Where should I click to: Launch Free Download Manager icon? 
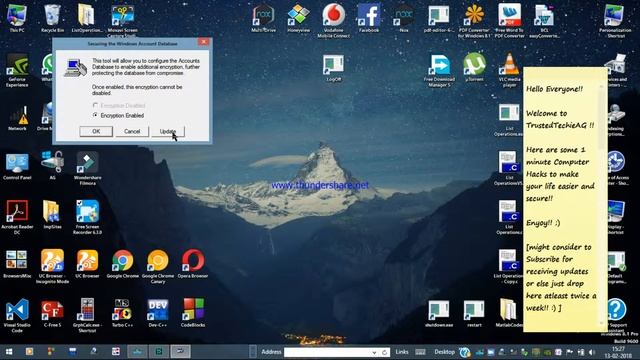(439, 70)
